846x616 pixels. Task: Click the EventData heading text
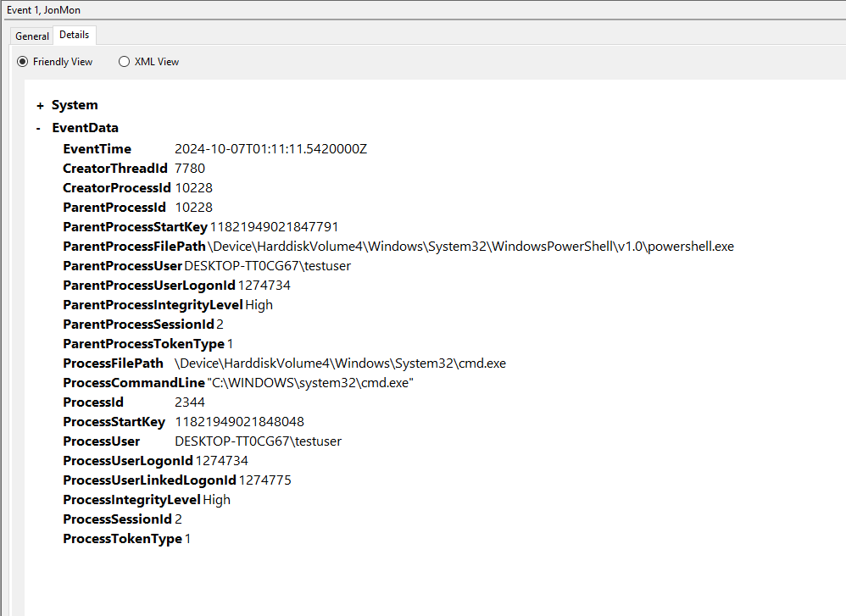86,128
